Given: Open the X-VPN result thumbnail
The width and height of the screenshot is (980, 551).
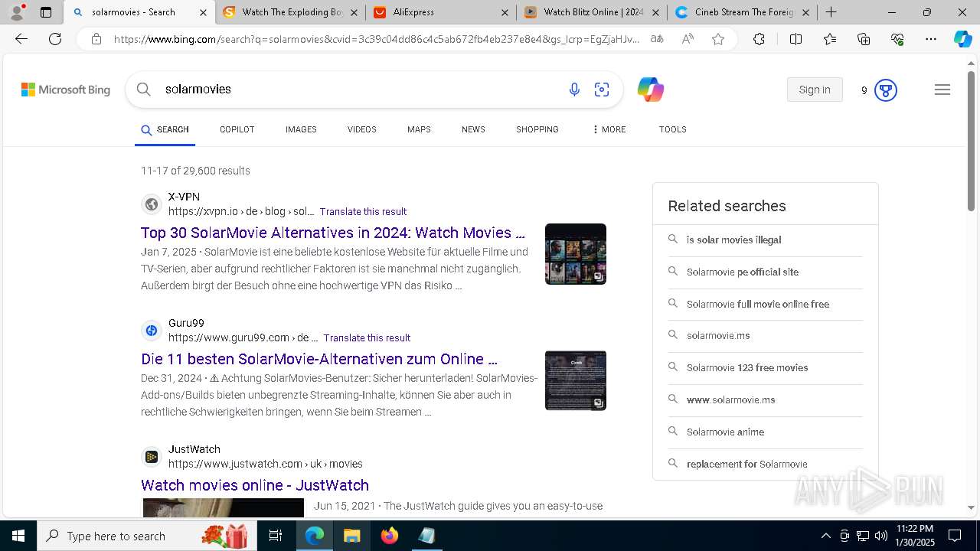Looking at the screenshot, I should click(576, 254).
